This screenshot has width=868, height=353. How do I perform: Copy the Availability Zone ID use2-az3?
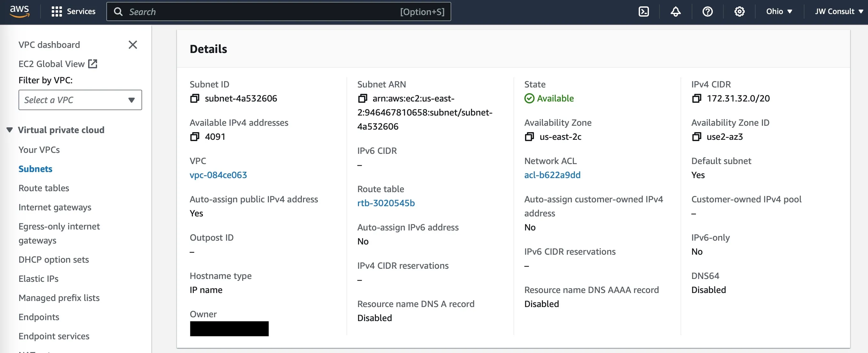pos(697,137)
